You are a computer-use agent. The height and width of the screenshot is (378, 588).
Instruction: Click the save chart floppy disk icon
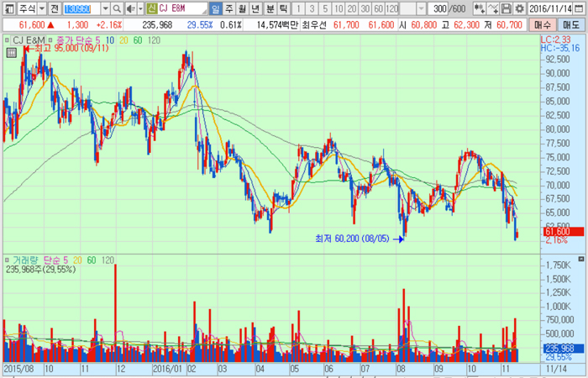[507, 8]
